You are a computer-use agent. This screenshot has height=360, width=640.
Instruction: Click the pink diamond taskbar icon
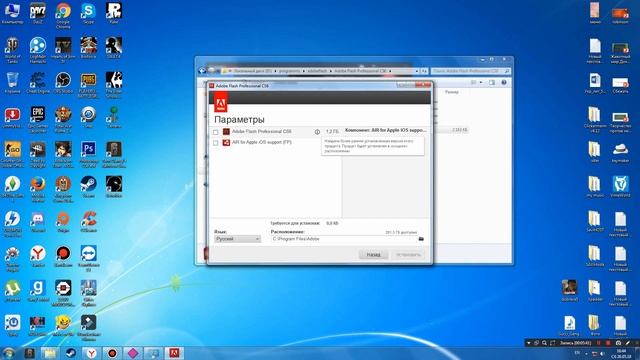[x=133, y=353]
